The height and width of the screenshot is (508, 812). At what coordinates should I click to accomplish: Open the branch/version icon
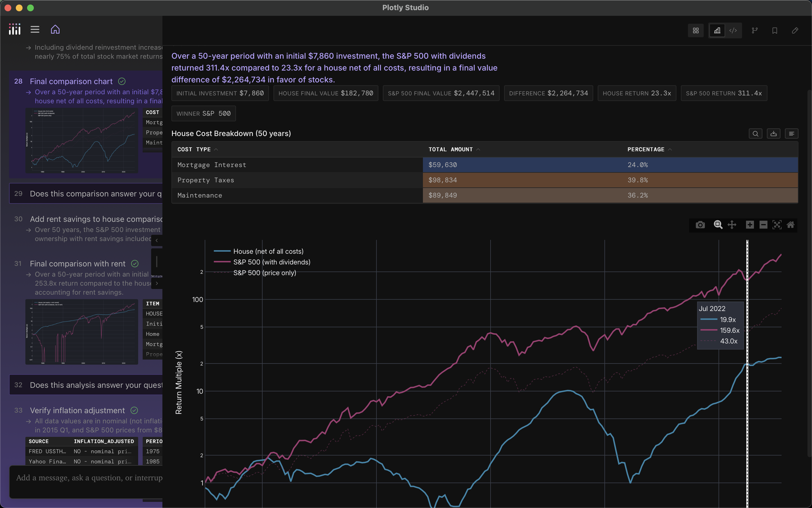754,30
